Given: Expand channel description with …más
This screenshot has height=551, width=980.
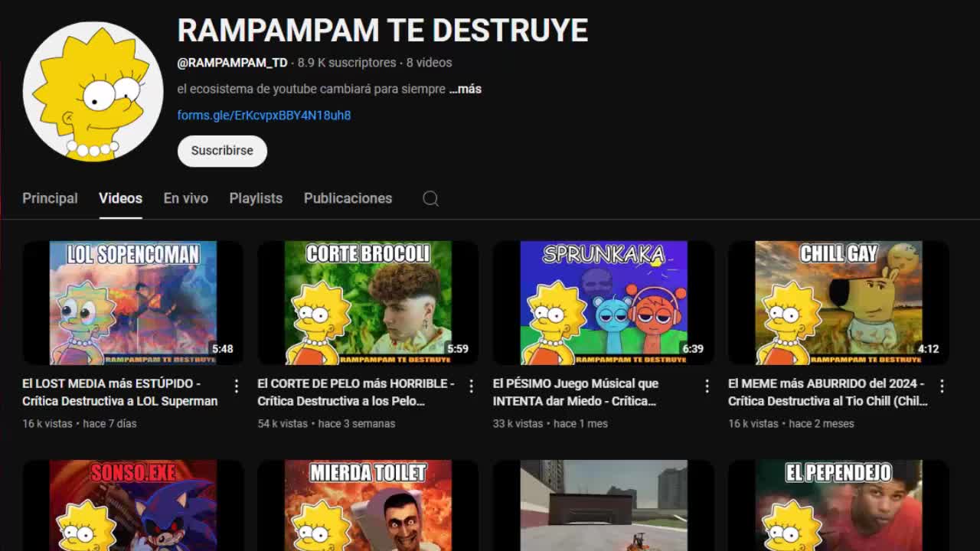Looking at the screenshot, I should coord(465,89).
